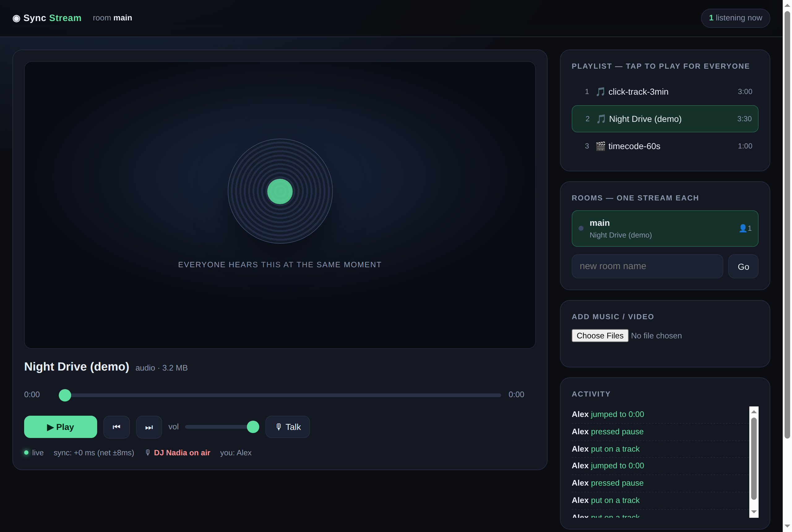Click the activity log scroll up arrow
This screenshot has width=792, height=532.
coord(754,412)
